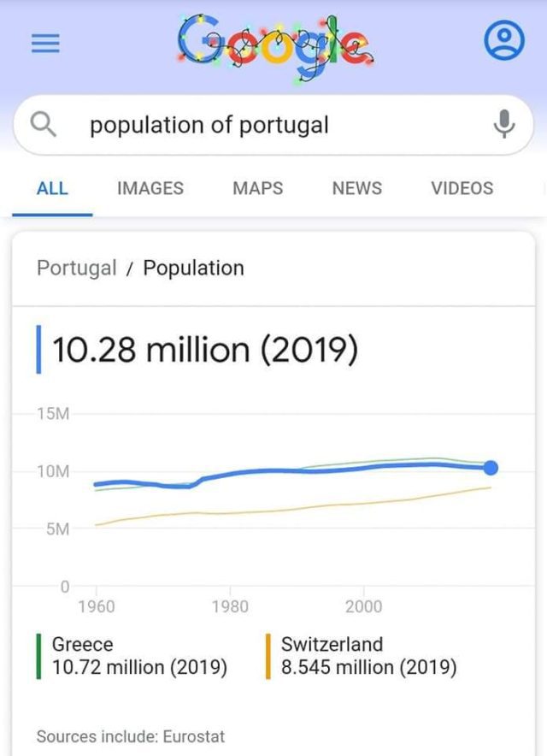This screenshot has width=547, height=756.
Task: Click the Population breadcrumb label
Action: tap(193, 268)
